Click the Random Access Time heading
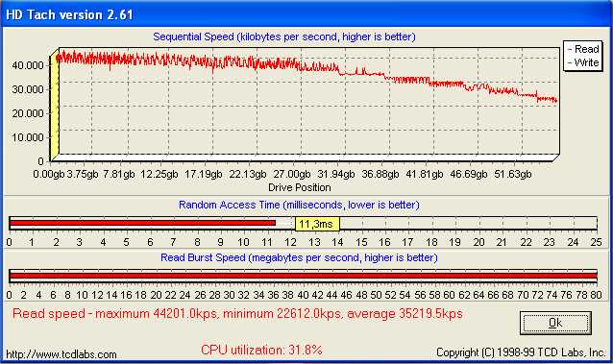613x364 pixels. tap(299, 205)
